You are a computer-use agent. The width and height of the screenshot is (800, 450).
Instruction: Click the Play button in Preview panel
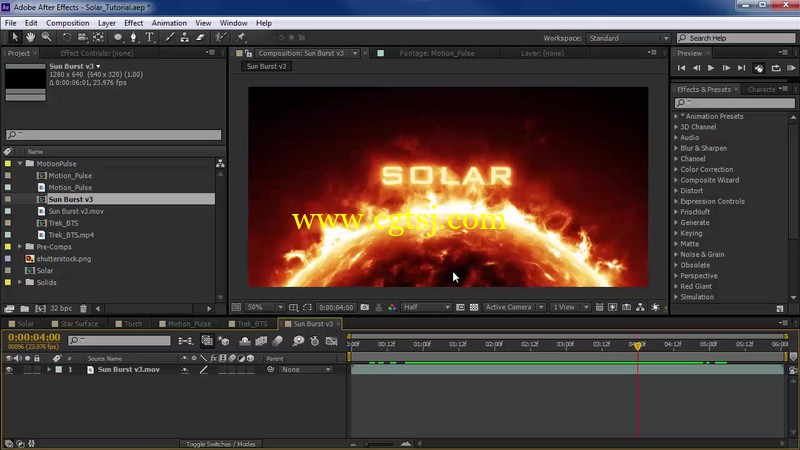pyautogui.click(x=711, y=68)
